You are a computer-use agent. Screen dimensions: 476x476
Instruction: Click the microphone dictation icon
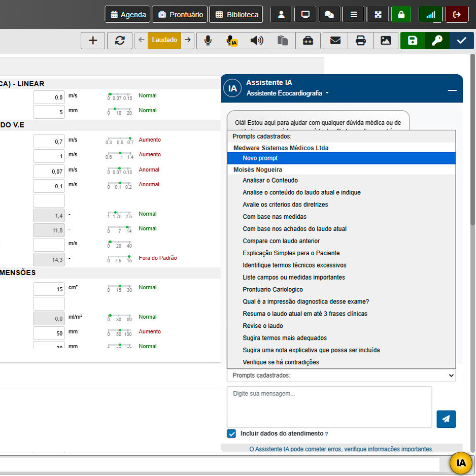click(x=208, y=41)
